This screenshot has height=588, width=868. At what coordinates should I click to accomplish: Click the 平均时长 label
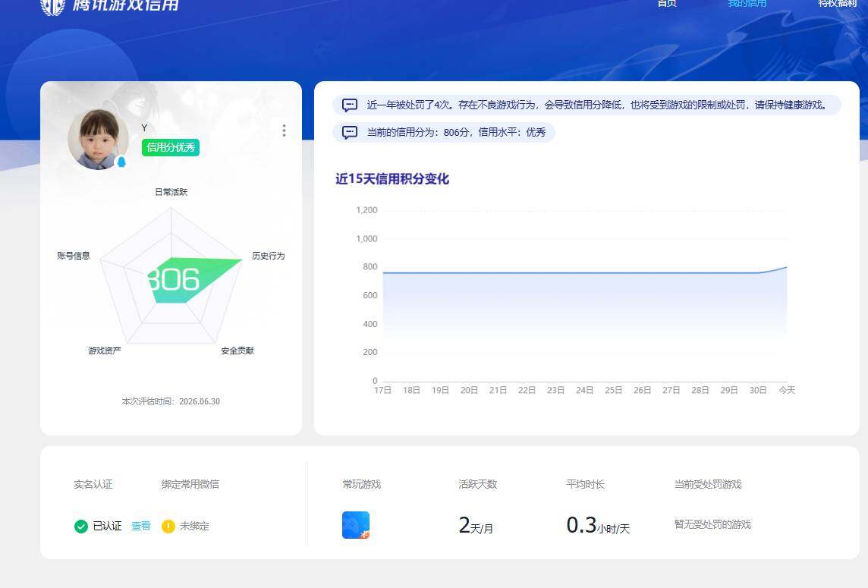586,485
